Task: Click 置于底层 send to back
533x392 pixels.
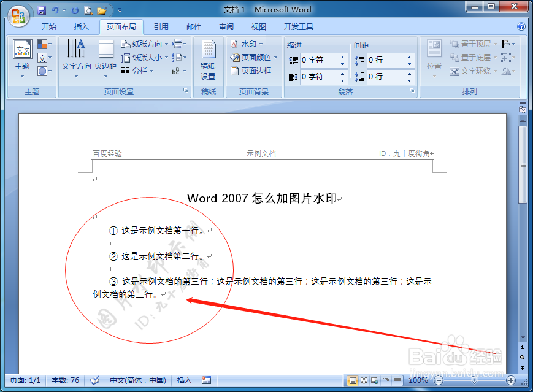Action: tap(473, 58)
